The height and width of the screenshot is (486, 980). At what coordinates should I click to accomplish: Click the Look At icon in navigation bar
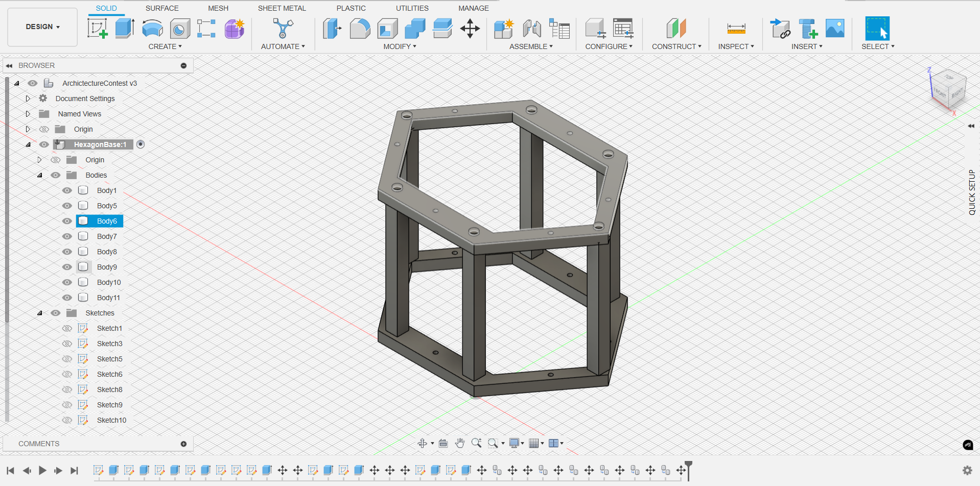click(x=443, y=443)
